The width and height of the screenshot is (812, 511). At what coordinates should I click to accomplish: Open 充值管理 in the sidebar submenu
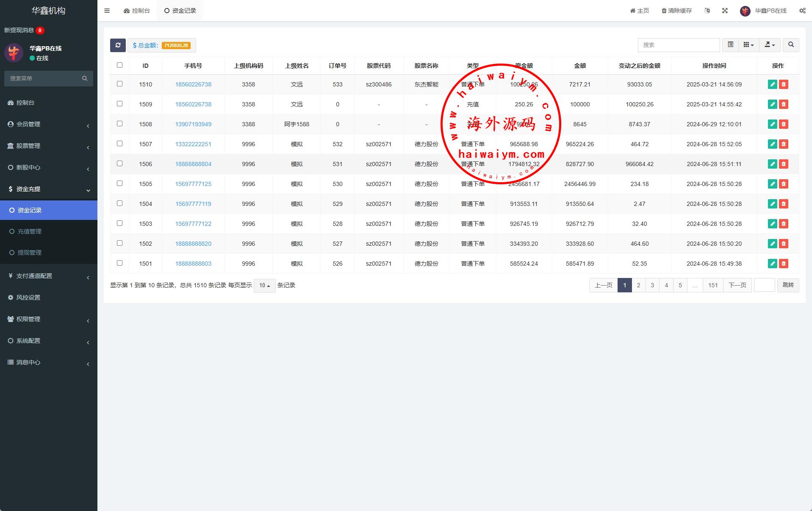[x=30, y=231]
